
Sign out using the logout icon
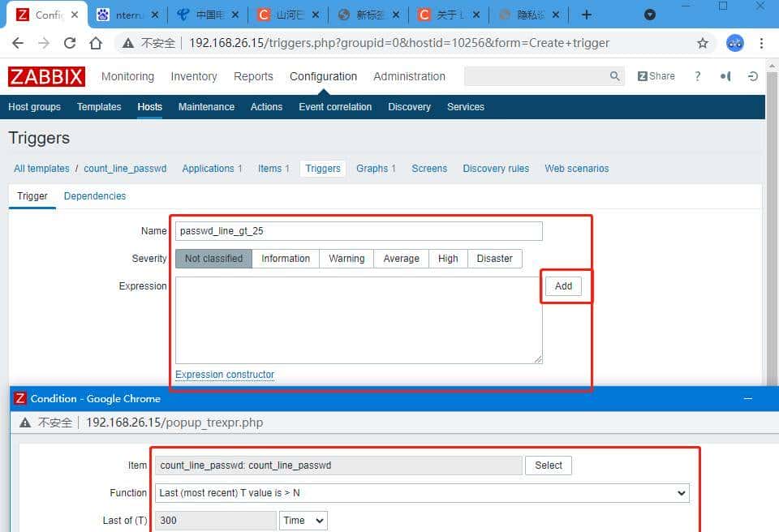[x=752, y=75]
